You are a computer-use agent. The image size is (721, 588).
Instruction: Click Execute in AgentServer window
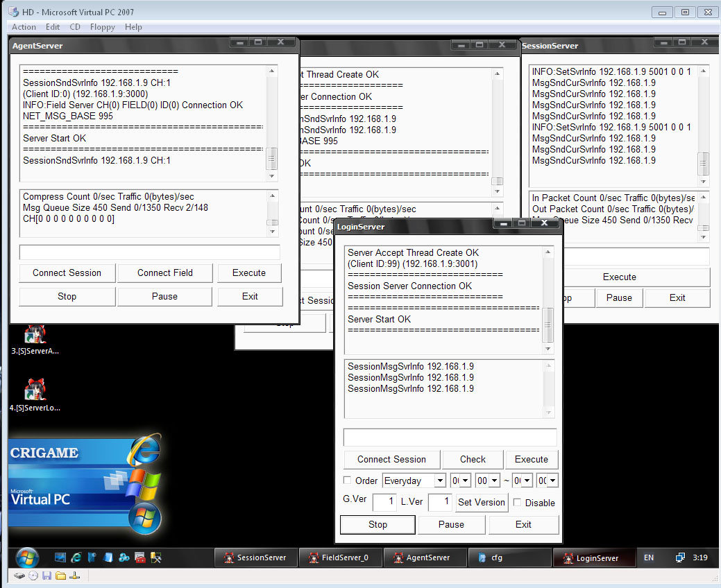249,273
